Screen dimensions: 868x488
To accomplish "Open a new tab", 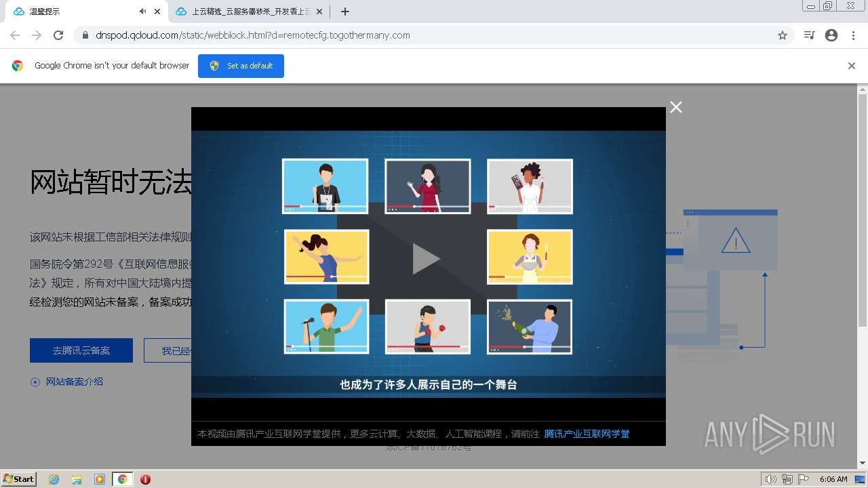I will point(345,12).
